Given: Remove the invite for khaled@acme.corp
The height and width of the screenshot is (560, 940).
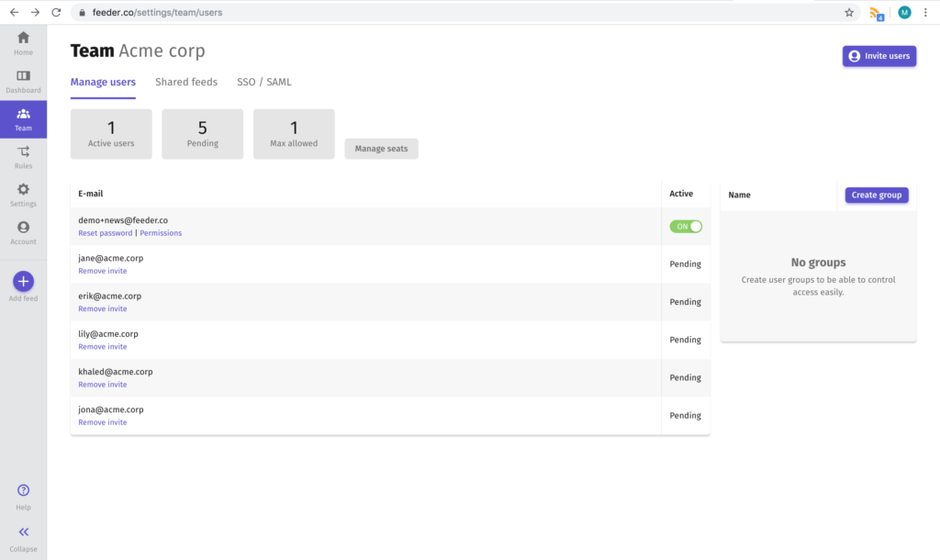Looking at the screenshot, I should (103, 385).
